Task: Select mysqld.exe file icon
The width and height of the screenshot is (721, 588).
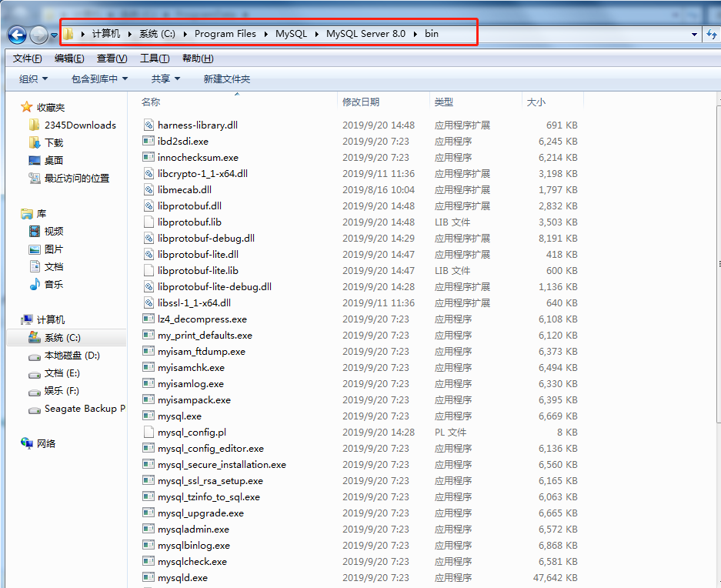Action: (149, 577)
